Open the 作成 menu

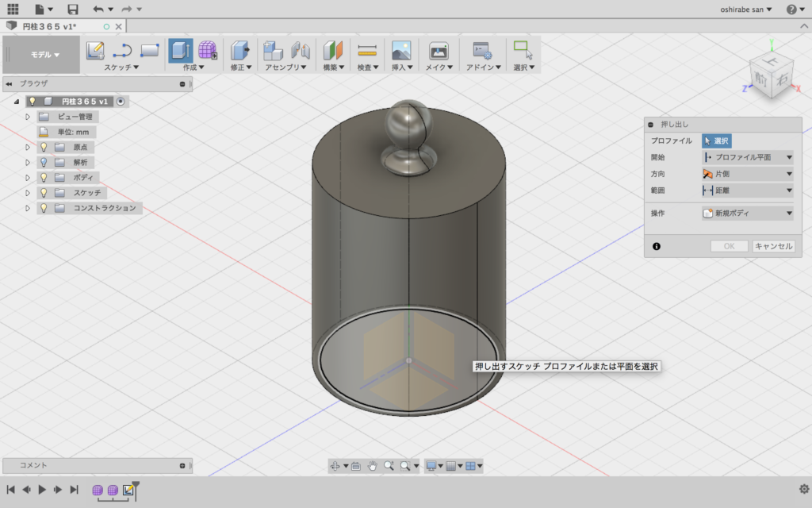tap(193, 67)
